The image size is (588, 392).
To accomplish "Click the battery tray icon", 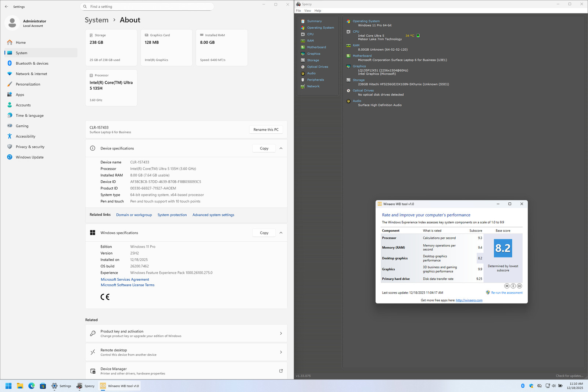I will click(560, 386).
